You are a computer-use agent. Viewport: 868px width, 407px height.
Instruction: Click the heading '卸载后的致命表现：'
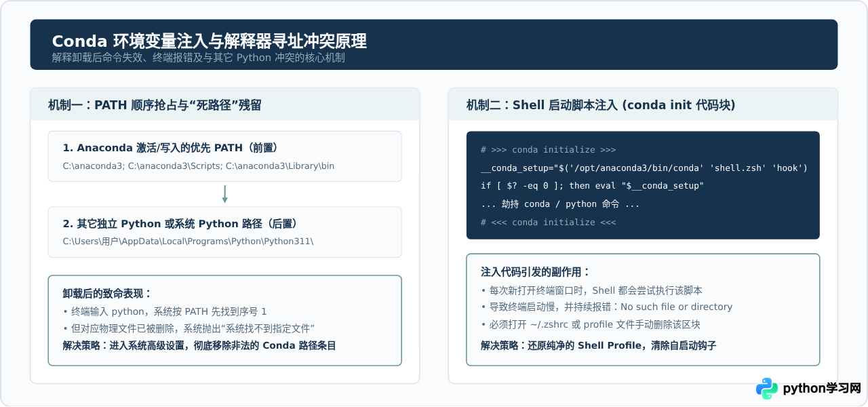(108, 294)
